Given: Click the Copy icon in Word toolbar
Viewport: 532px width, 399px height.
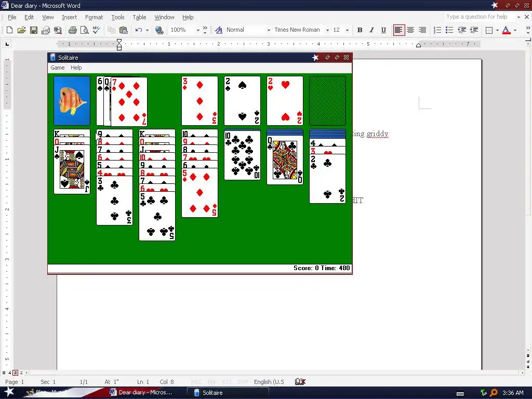Looking at the screenshot, I should (111, 30).
